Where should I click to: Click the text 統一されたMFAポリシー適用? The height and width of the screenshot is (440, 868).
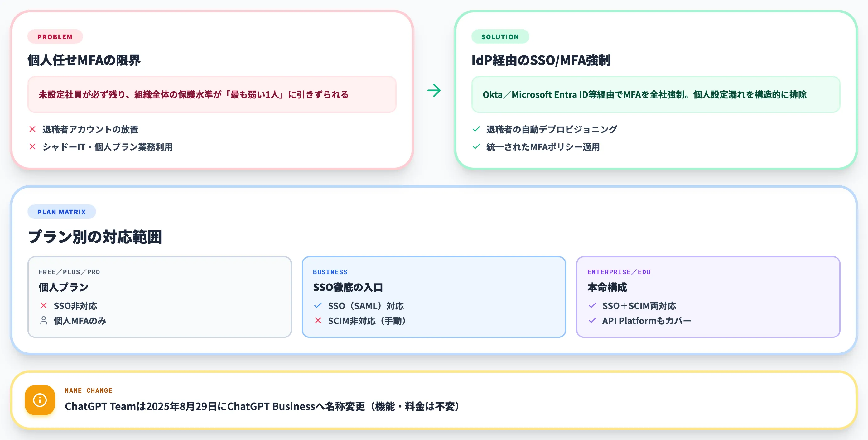pos(543,147)
